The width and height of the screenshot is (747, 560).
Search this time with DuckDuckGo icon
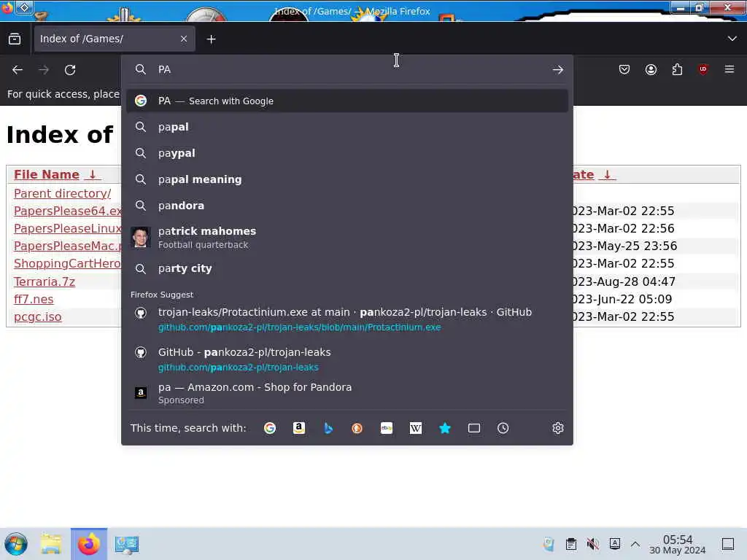[357, 428]
